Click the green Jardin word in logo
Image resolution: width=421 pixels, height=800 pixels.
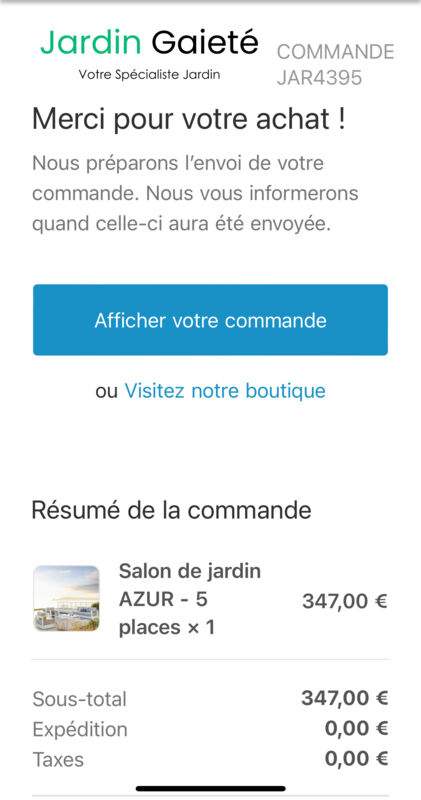tap(91, 43)
